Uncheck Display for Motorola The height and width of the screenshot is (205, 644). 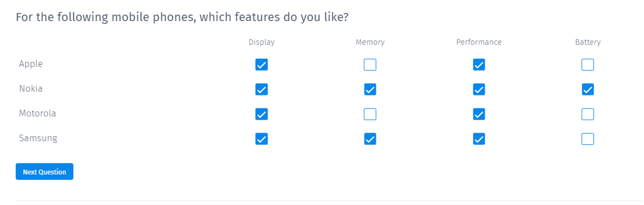[261, 114]
